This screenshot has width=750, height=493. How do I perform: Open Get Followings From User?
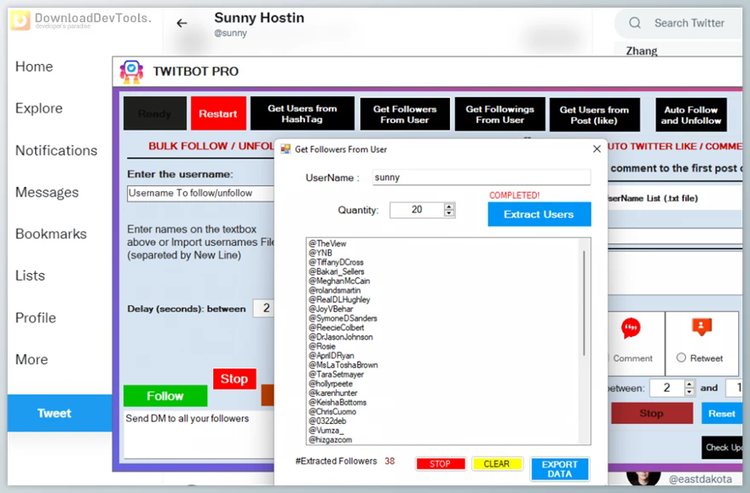click(x=500, y=114)
